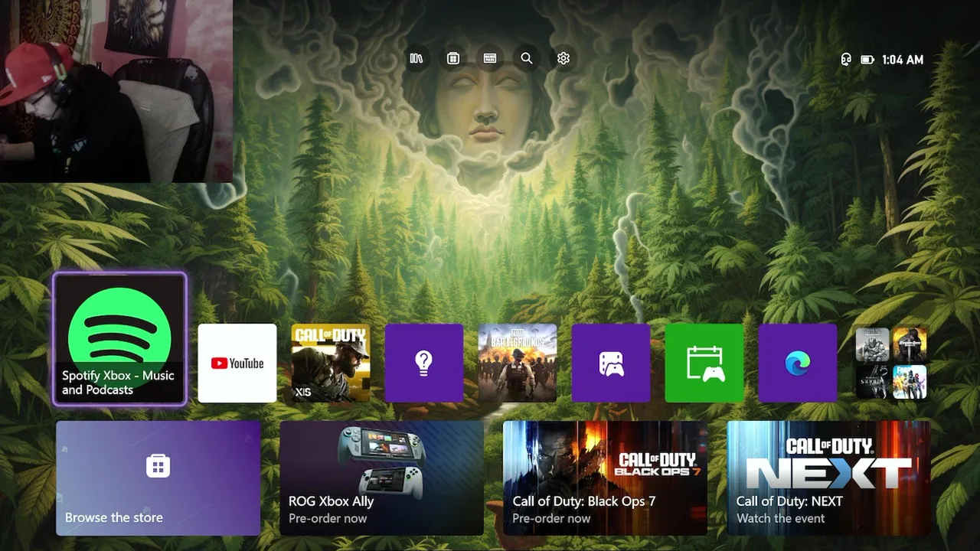Viewport: 980px width, 551px height.
Task: Open Browse the store card
Action: [158, 478]
